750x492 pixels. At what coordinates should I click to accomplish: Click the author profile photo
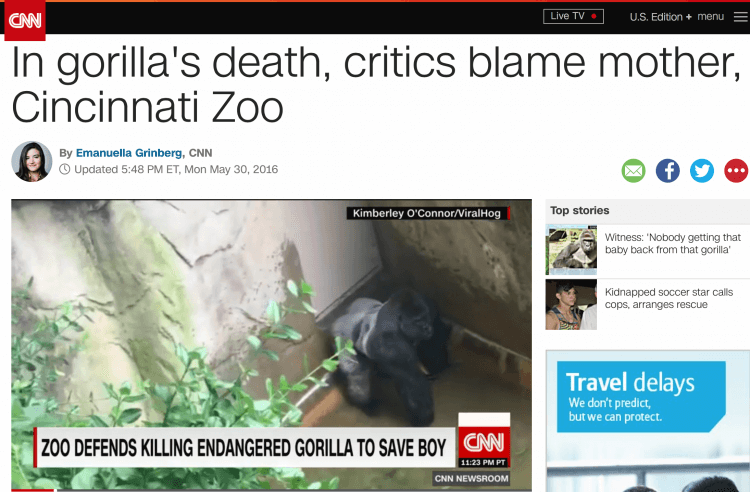pyautogui.click(x=32, y=162)
